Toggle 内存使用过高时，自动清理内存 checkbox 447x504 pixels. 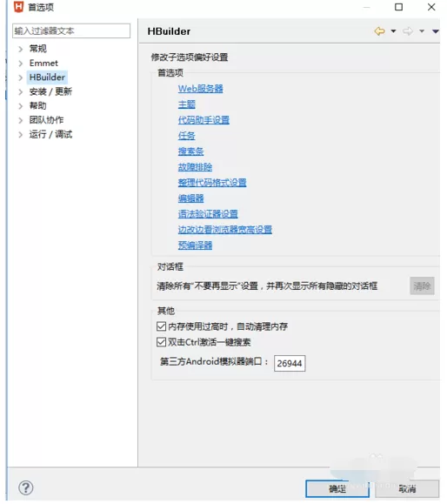[161, 326]
